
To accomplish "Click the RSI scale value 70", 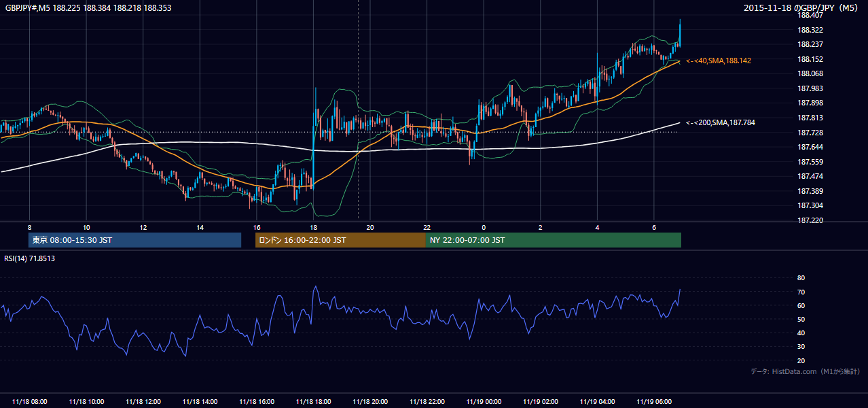I will click(801, 292).
